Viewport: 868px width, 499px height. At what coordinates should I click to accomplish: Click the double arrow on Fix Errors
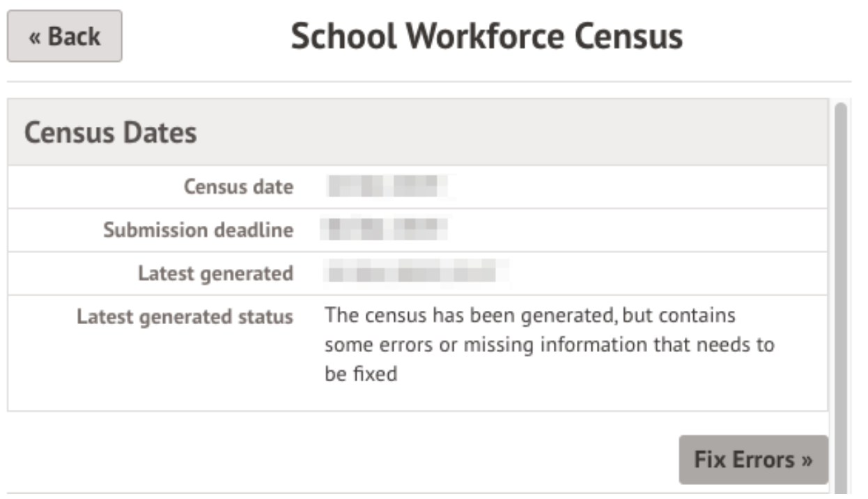coord(807,460)
